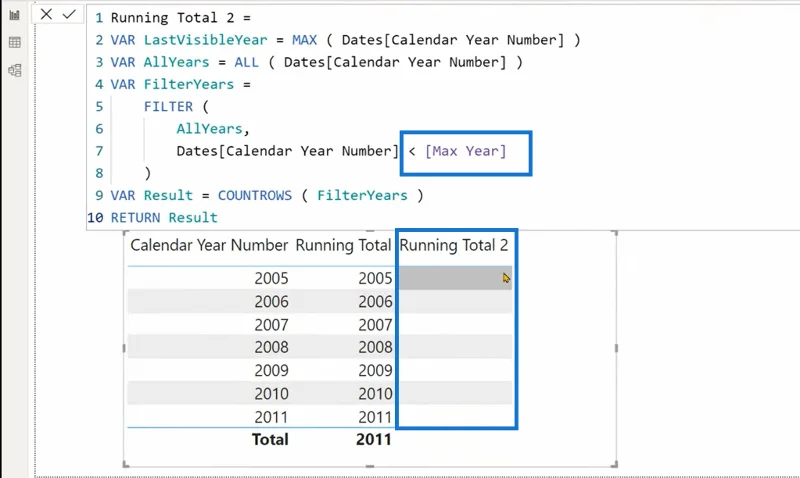Click the ALL function on line 3
The image size is (800, 478).
[246, 62]
